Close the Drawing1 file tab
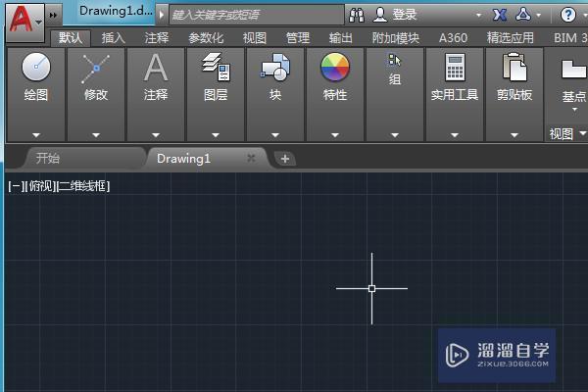588x392 pixels. click(251, 159)
